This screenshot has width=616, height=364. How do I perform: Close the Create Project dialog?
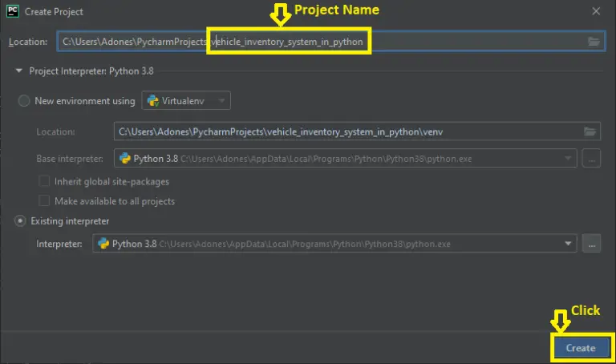tap(596, 11)
